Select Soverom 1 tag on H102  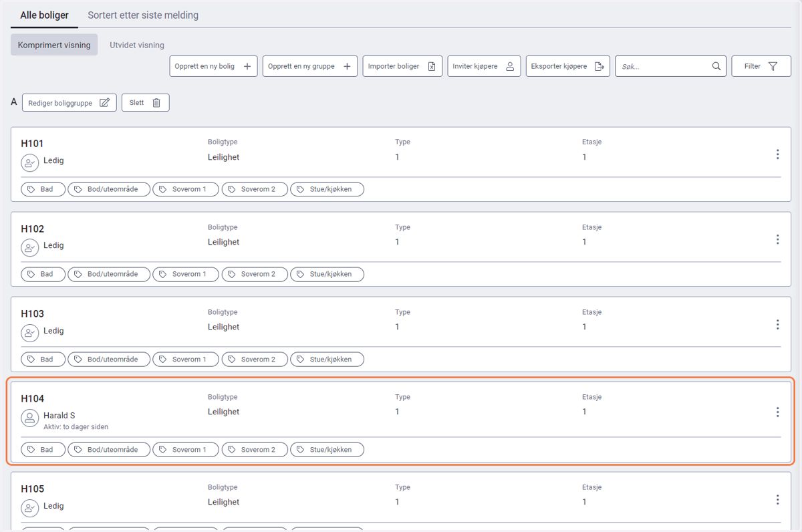point(186,274)
